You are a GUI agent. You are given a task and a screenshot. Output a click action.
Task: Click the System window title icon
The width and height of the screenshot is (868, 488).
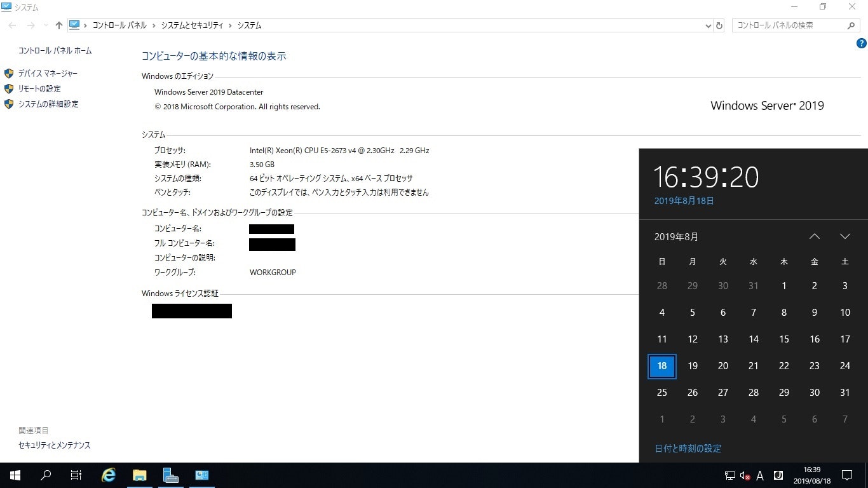[6, 7]
